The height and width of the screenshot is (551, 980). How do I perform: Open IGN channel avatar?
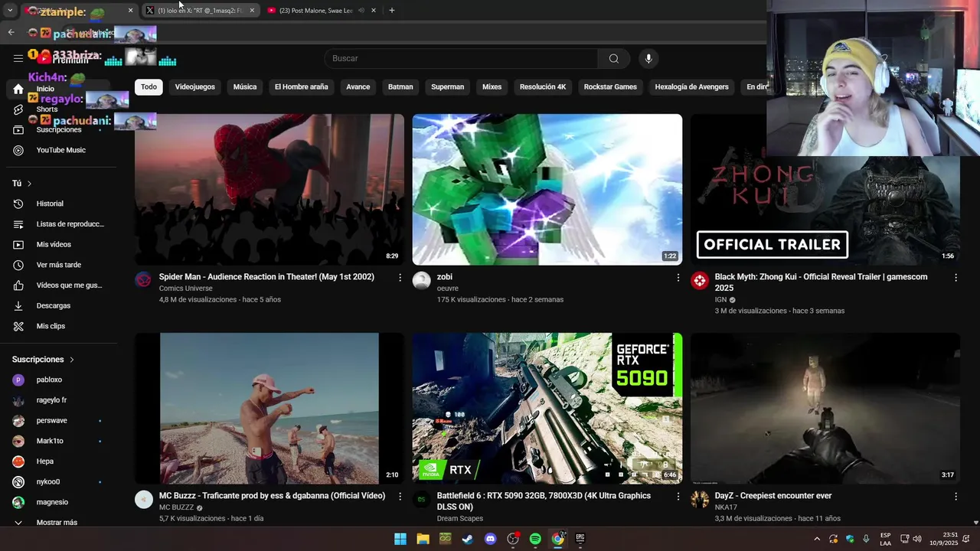tap(700, 280)
